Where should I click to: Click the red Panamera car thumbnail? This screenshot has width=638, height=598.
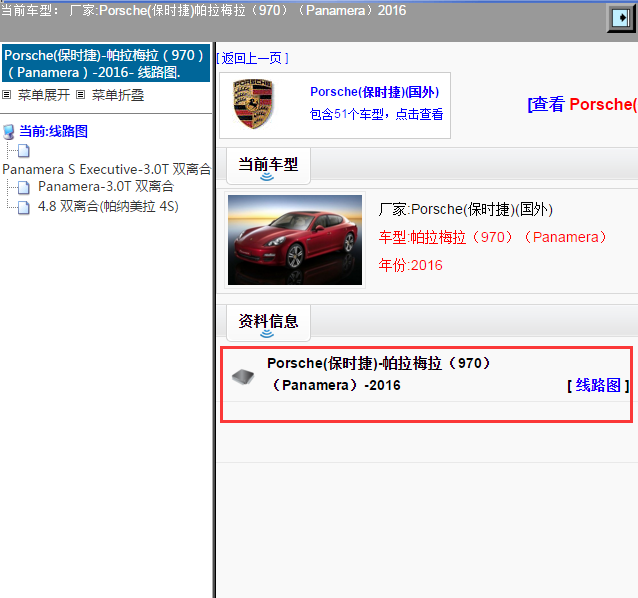click(295, 240)
